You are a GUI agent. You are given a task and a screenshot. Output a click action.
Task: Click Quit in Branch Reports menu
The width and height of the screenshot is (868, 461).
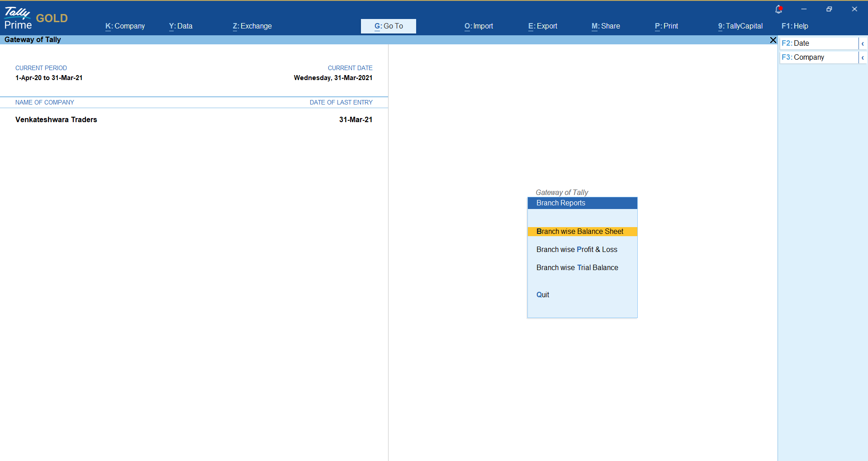click(543, 295)
